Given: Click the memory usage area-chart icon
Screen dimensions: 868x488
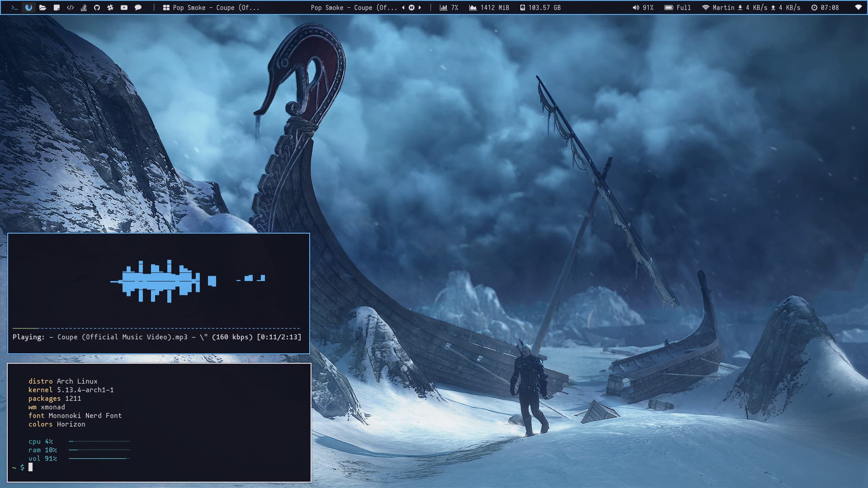Looking at the screenshot, I should [473, 8].
